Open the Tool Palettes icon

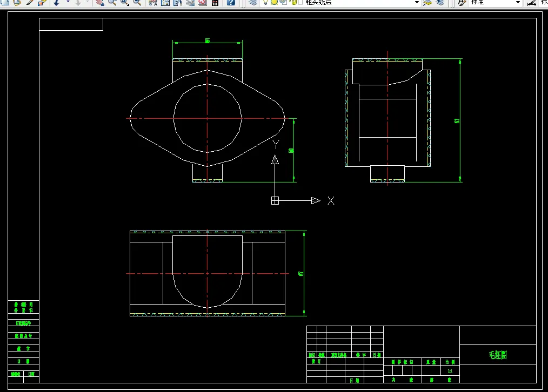tap(178, 3)
